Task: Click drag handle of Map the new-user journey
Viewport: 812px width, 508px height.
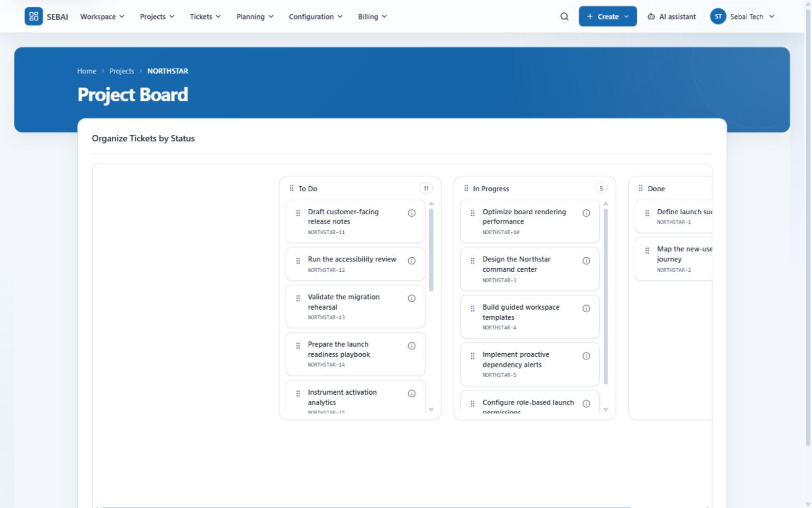Action: click(x=648, y=251)
